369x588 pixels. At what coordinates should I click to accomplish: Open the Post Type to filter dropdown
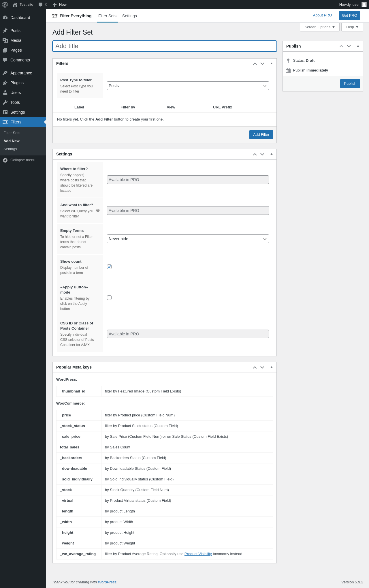click(x=188, y=86)
